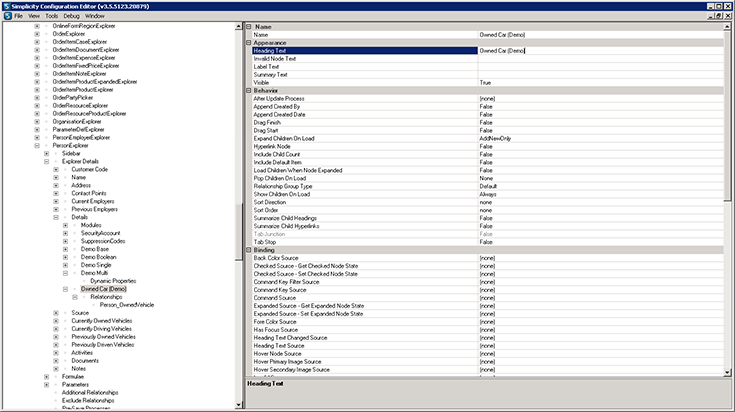Select the Relationships tree item
This screenshot has height=412, width=735.
[x=106, y=297]
